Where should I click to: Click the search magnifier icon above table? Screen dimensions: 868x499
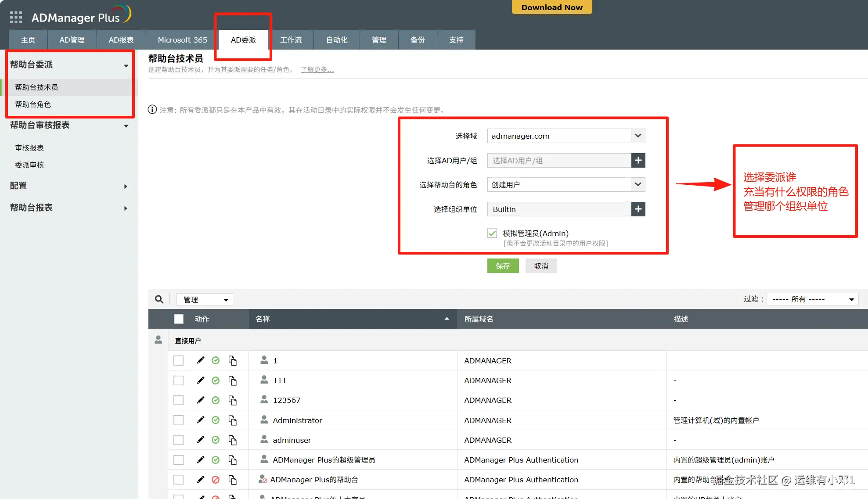point(159,299)
